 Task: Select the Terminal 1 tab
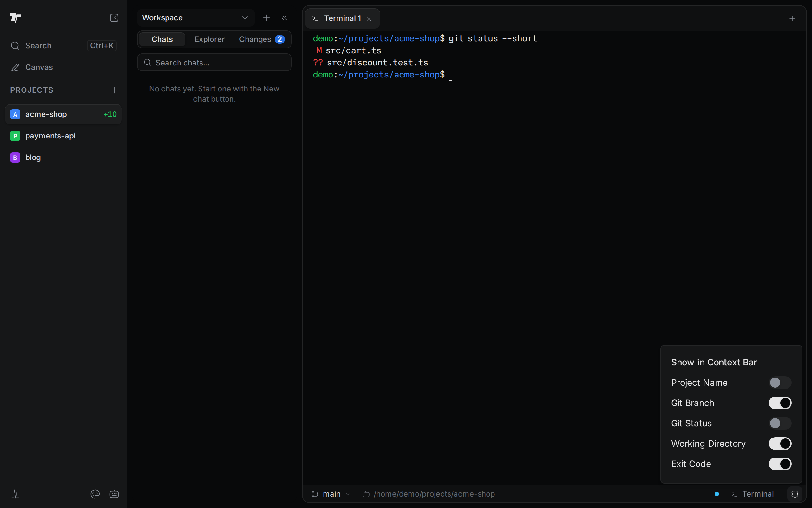[x=343, y=18]
